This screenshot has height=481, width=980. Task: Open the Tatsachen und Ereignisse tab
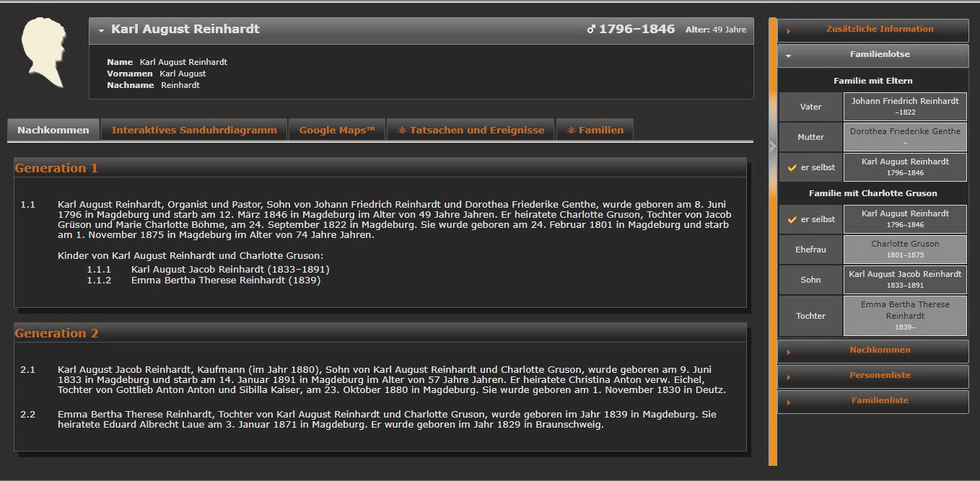click(471, 131)
